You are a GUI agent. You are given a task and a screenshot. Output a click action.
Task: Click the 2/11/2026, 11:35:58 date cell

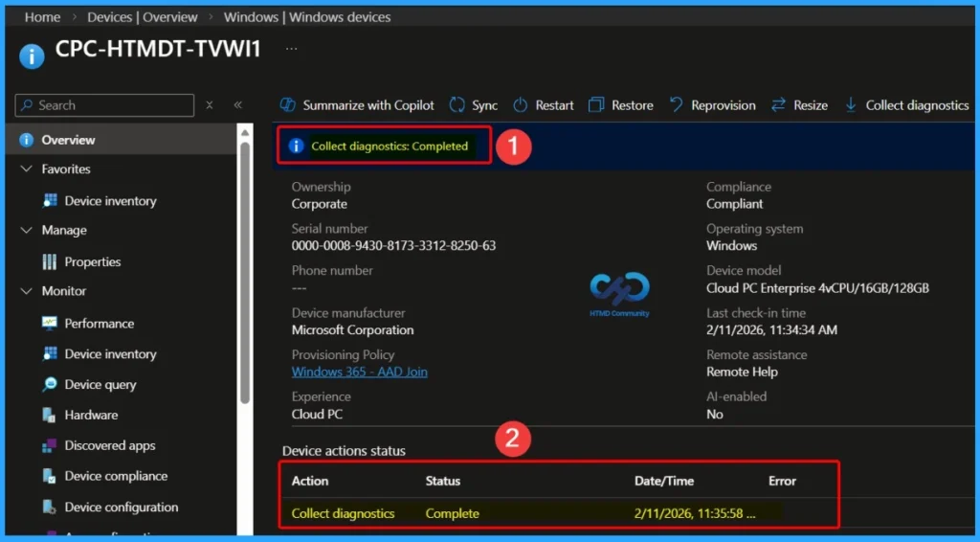pos(695,513)
